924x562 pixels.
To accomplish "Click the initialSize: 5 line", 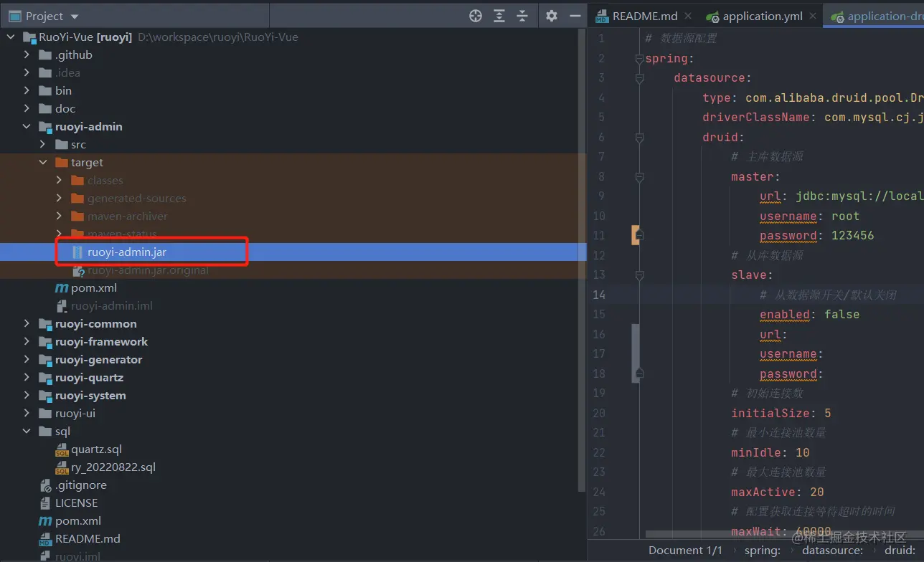I will [x=781, y=413].
